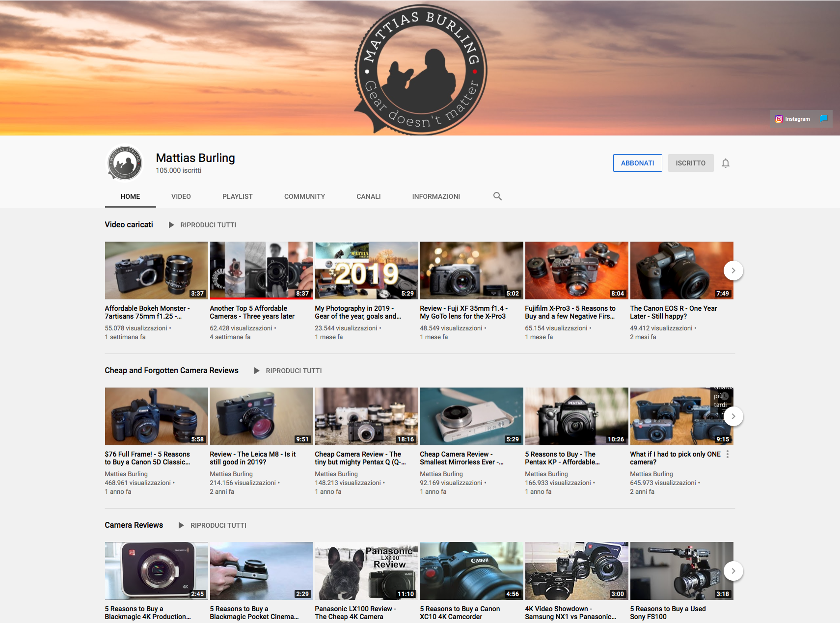
Task: Click the '105.000 iscritti' subscriber count
Action: pyautogui.click(x=179, y=170)
